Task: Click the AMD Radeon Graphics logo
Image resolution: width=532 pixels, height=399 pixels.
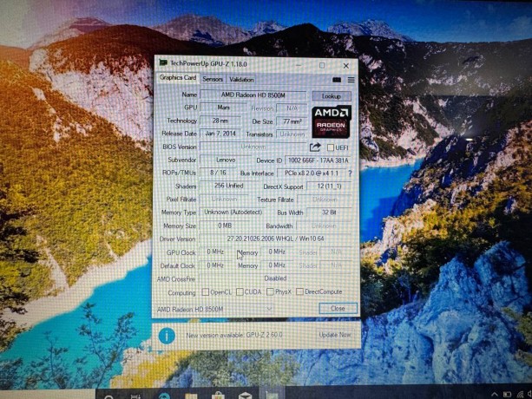Action: [x=332, y=121]
